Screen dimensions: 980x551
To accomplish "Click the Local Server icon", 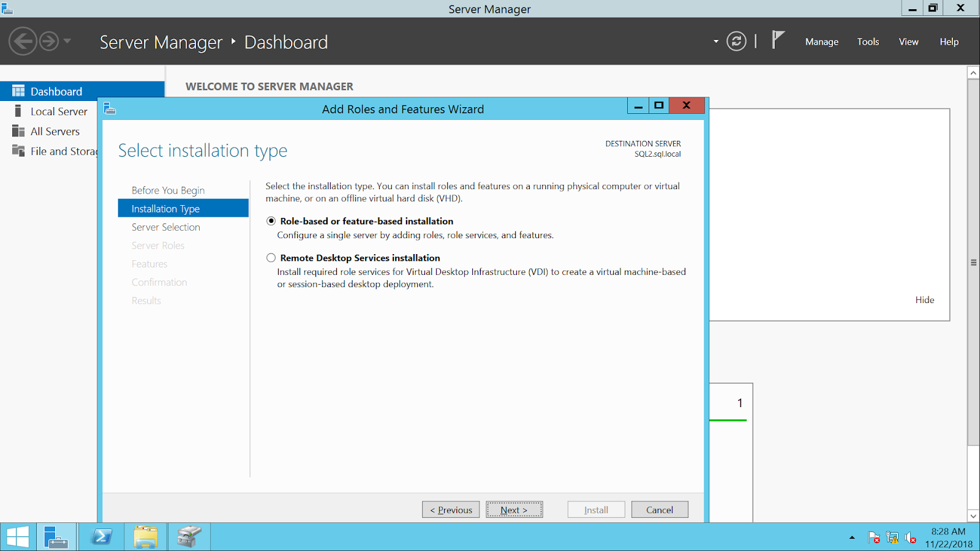I will coord(18,111).
